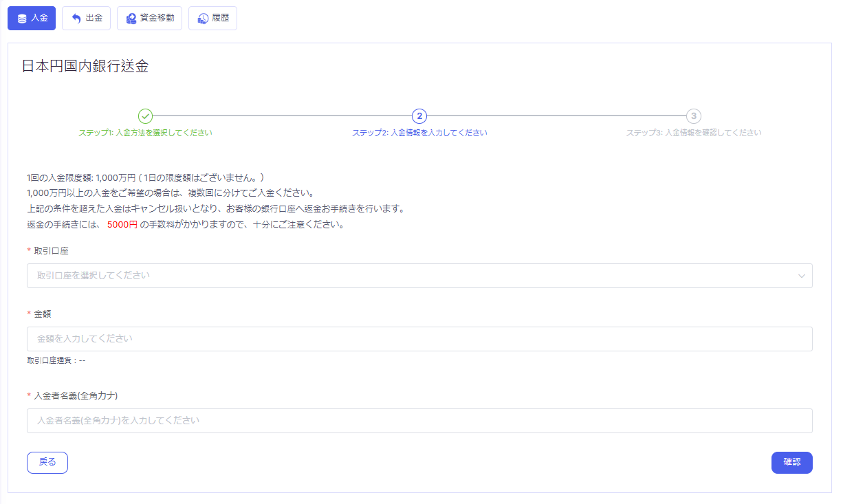Open the 取引口座 account selection dropdown
Screen dimensions: 843x504
point(413,276)
